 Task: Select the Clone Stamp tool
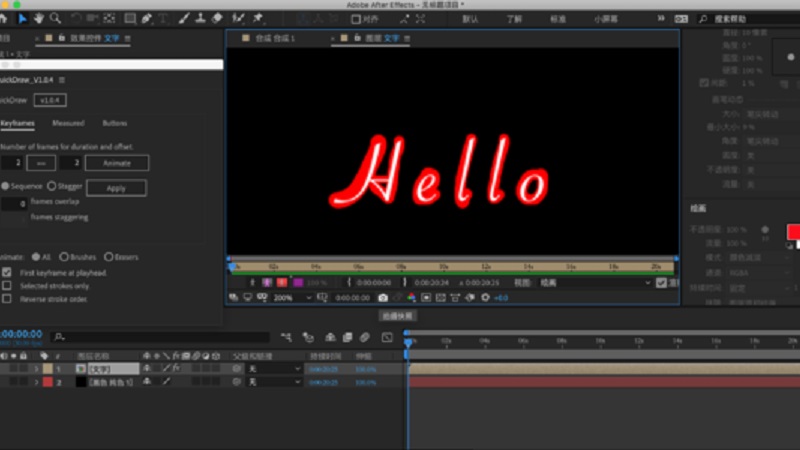tap(200, 18)
